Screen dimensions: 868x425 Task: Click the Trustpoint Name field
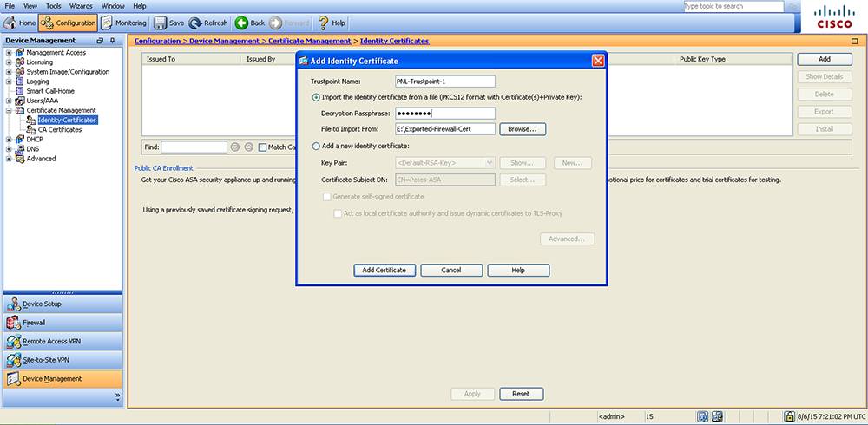(x=445, y=82)
